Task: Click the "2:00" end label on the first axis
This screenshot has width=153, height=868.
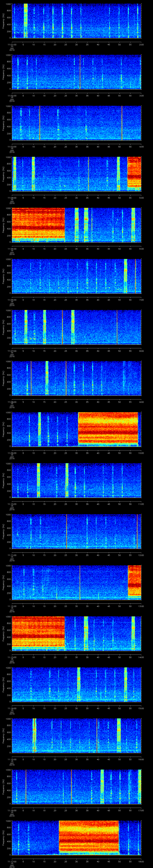Action: 141,44
